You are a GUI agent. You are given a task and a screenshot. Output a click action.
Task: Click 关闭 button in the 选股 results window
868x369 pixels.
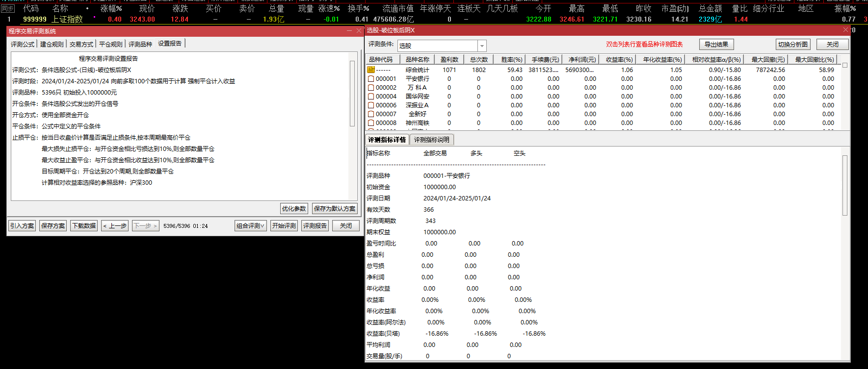(833, 45)
